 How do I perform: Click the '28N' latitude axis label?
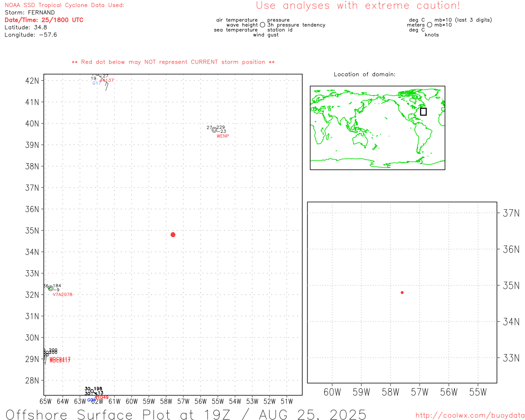click(x=32, y=381)
